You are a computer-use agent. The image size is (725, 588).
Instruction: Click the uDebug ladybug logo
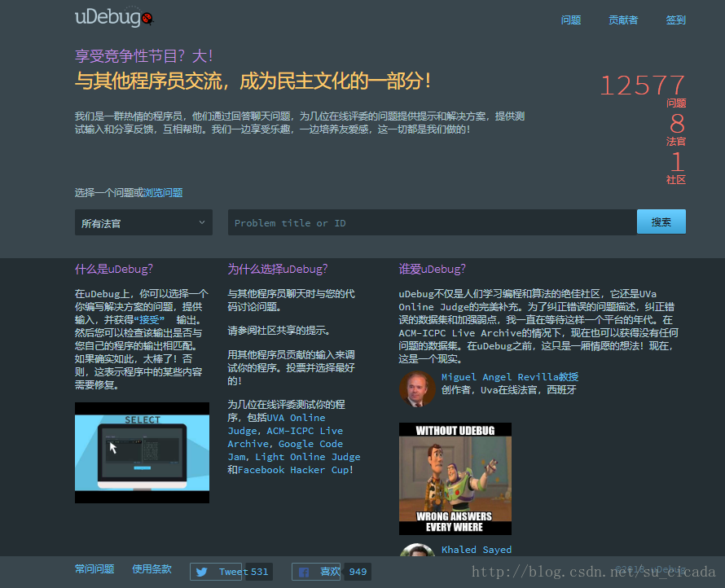[x=114, y=17]
